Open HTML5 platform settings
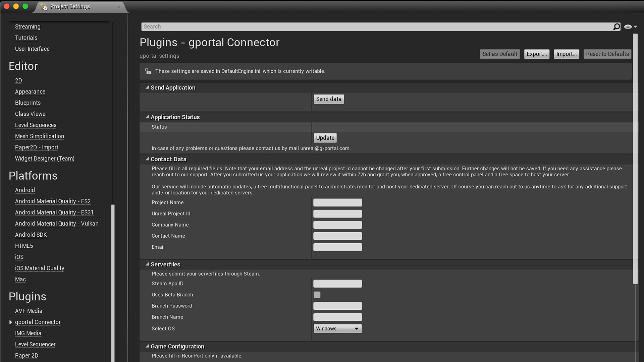Screen dimensions: 644x362 (x=24, y=246)
